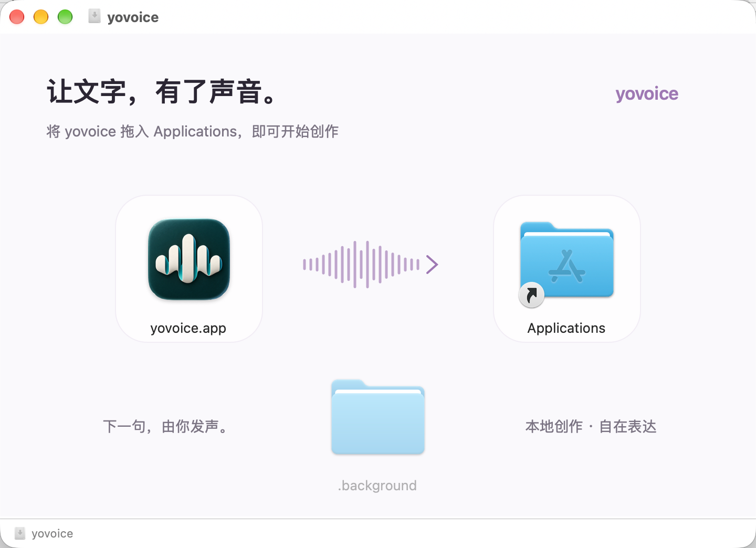Close the yovoice window

(17, 17)
